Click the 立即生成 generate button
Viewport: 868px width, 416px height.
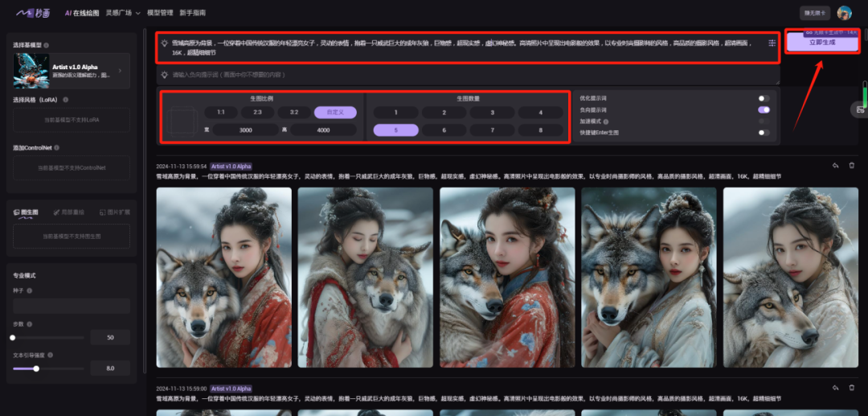point(822,42)
